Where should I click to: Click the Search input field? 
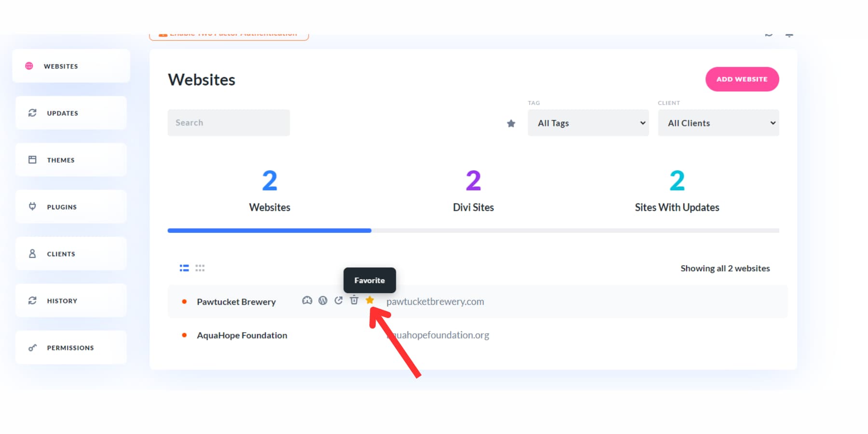click(x=229, y=123)
